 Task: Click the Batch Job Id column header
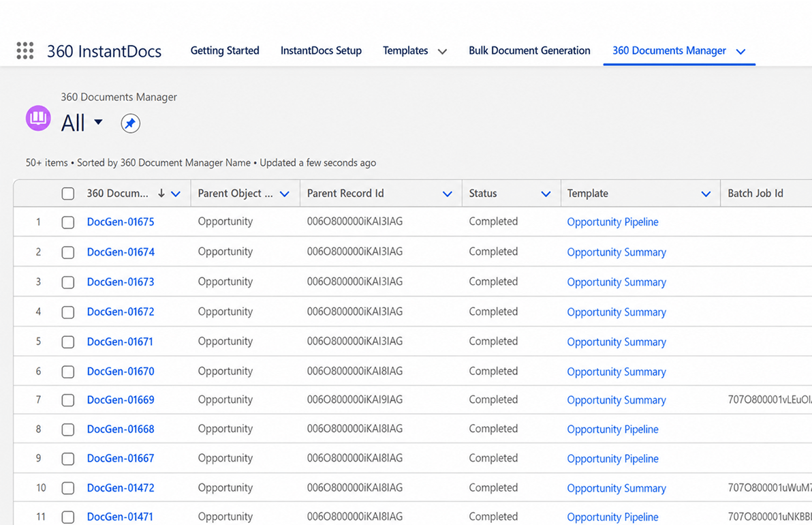pyautogui.click(x=755, y=194)
